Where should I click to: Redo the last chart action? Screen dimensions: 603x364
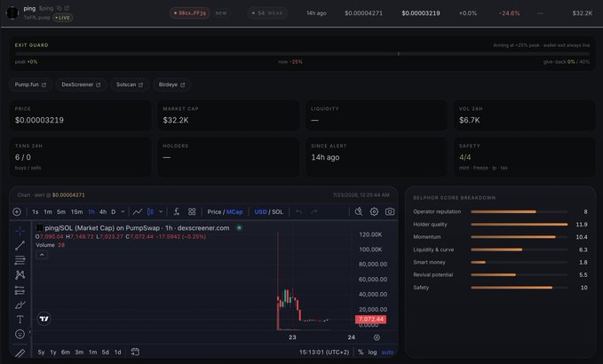pos(314,212)
